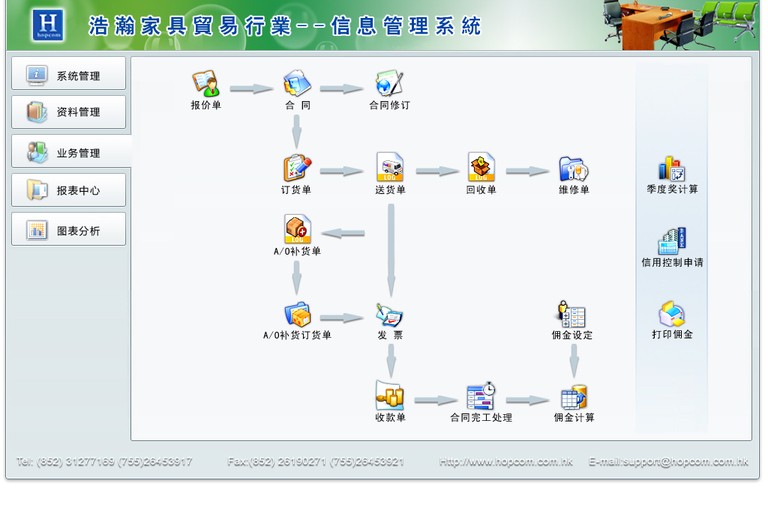The height and width of the screenshot is (522, 768).
Task: Select the 订货单 order form icon
Action: point(296,168)
